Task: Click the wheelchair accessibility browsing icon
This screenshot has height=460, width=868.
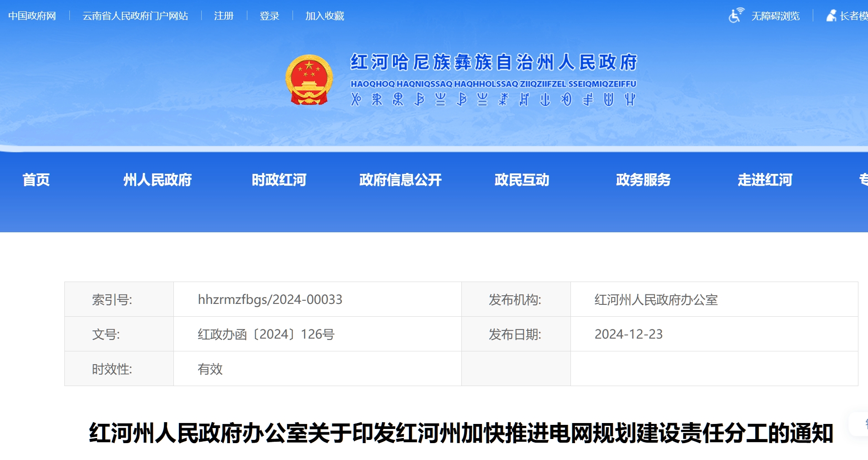Action: [x=736, y=16]
